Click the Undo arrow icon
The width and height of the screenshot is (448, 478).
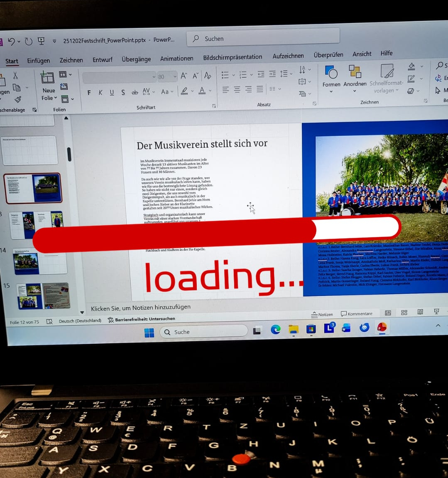click(x=11, y=41)
